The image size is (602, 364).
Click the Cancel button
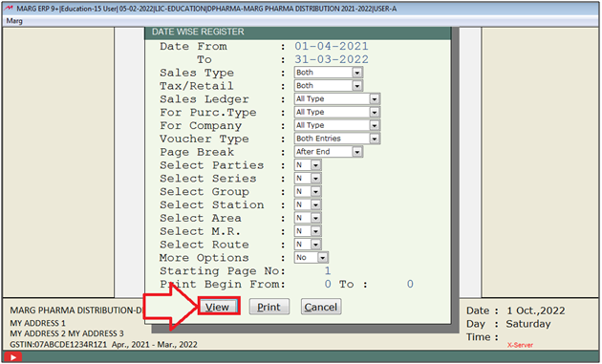coord(320,307)
